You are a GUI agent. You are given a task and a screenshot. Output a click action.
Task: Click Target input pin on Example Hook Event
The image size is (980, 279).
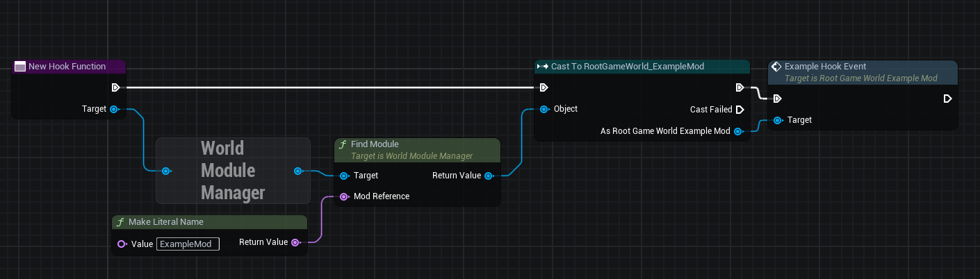coord(777,120)
